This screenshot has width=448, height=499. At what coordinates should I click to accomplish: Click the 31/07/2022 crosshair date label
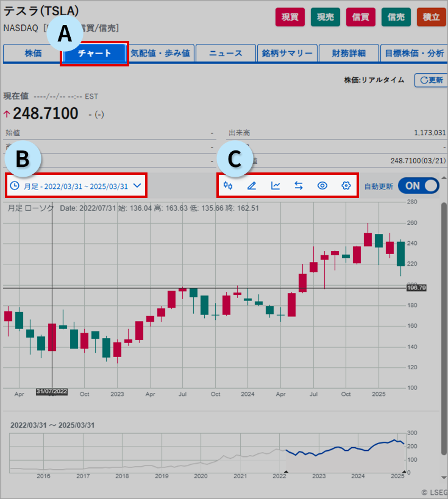tap(52, 391)
